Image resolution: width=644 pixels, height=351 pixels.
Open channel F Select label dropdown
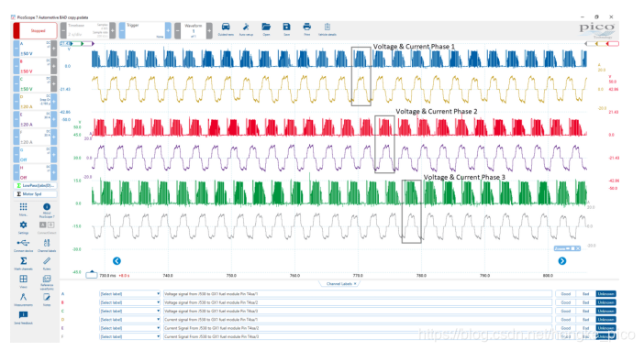click(129, 336)
